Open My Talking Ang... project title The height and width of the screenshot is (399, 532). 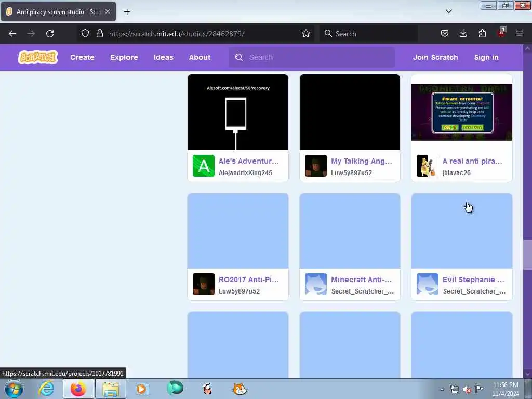pyautogui.click(x=362, y=161)
